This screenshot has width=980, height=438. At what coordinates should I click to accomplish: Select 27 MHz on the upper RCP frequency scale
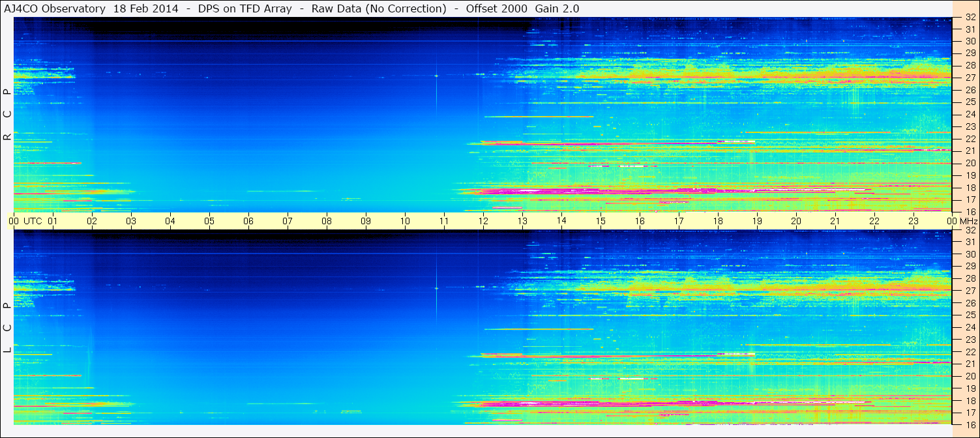click(970, 78)
